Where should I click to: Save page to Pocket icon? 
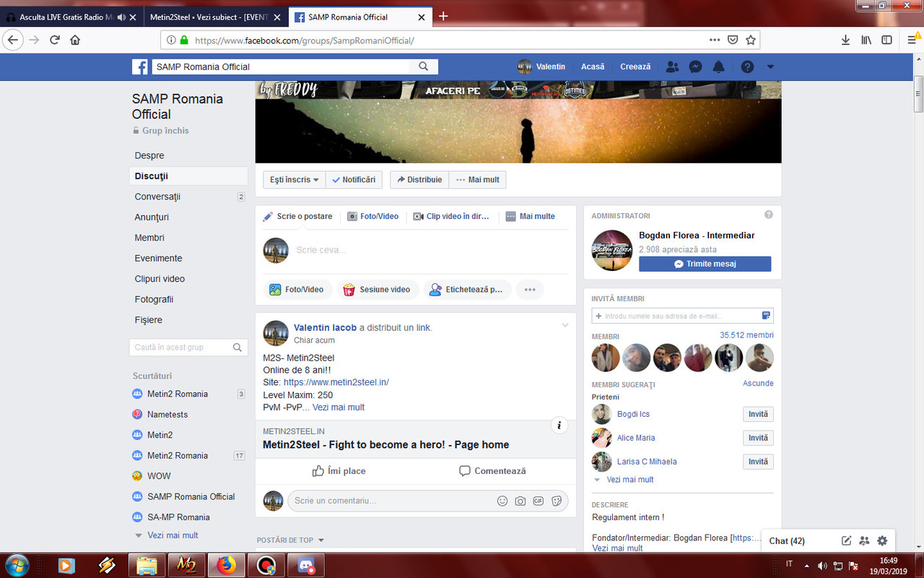tap(733, 40)
